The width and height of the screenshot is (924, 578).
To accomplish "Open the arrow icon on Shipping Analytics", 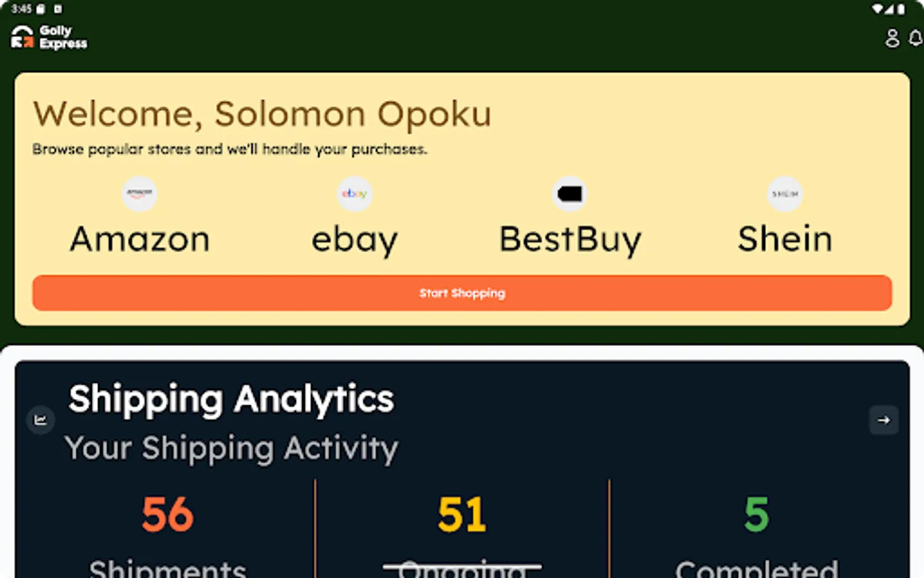I will coord(884,420).
